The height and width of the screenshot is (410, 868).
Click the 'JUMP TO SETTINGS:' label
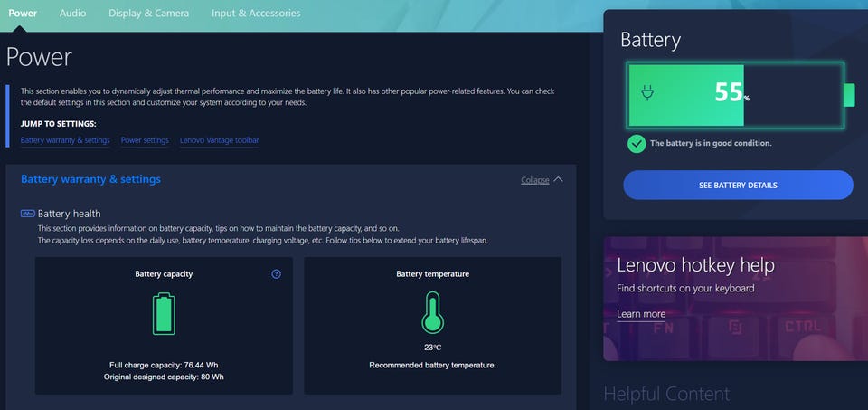point(58,124)
